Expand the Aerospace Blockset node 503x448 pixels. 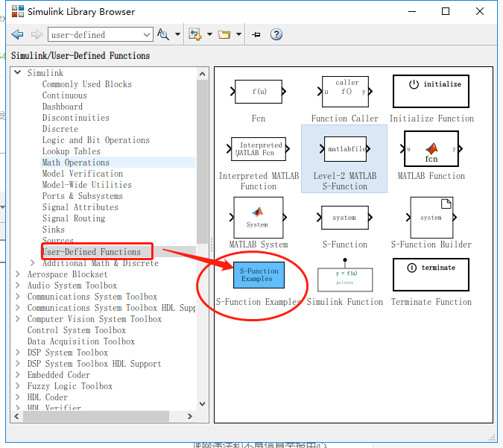18,274
